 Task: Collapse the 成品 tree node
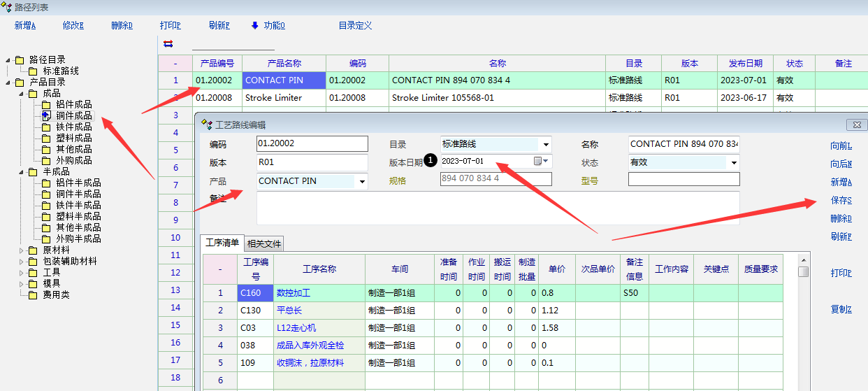coord(20,93)
